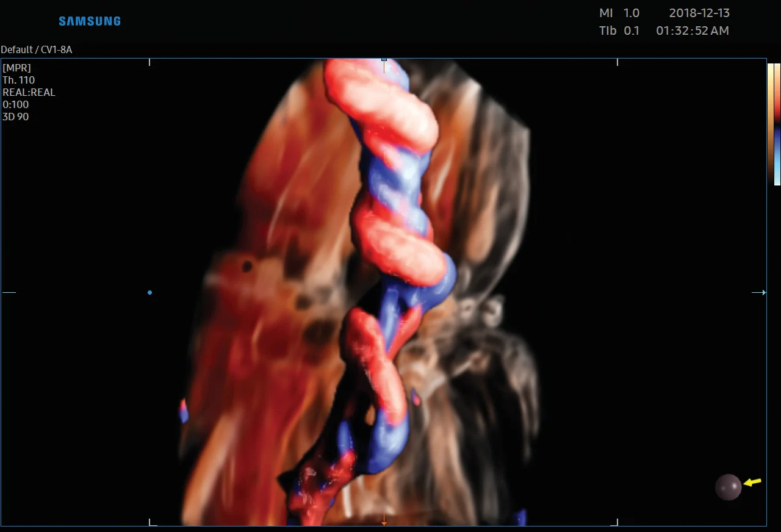Screen dimensions: 781x532
Task: Click the "REAL:REAL" render mode text
Action: 29,92
